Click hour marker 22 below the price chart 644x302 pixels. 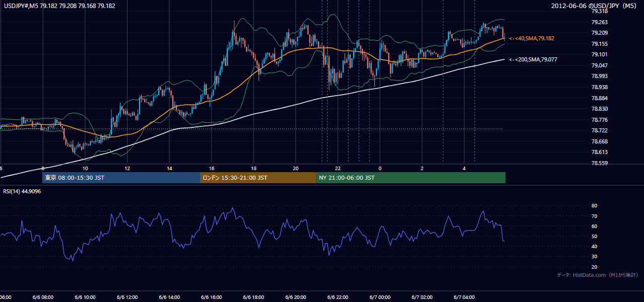(338, 168)
